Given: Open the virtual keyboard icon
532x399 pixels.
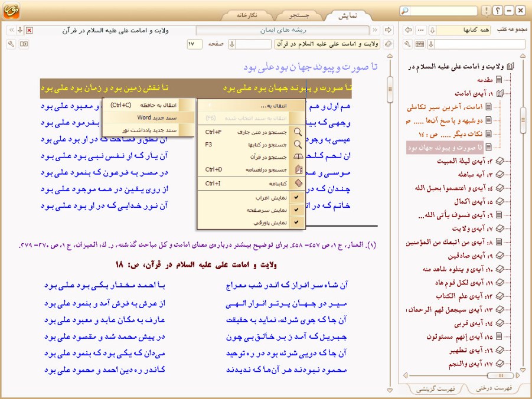Looking at the screenshot, I should [420, 44].
